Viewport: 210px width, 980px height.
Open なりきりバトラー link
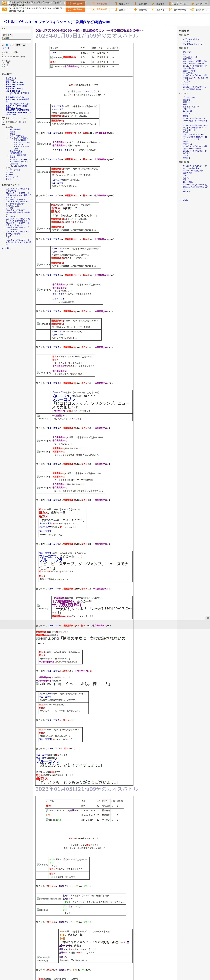(x=17, y=151)
